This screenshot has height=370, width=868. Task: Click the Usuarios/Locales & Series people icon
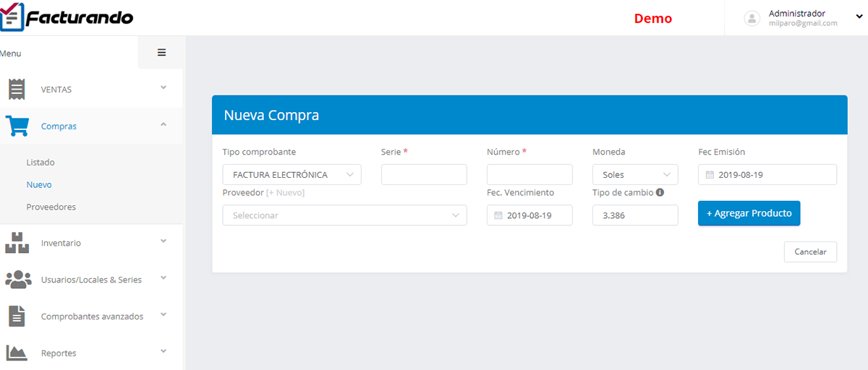coord(17,280)
